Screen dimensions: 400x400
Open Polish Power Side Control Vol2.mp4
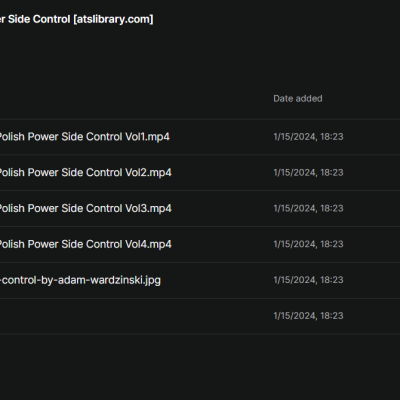86,173
